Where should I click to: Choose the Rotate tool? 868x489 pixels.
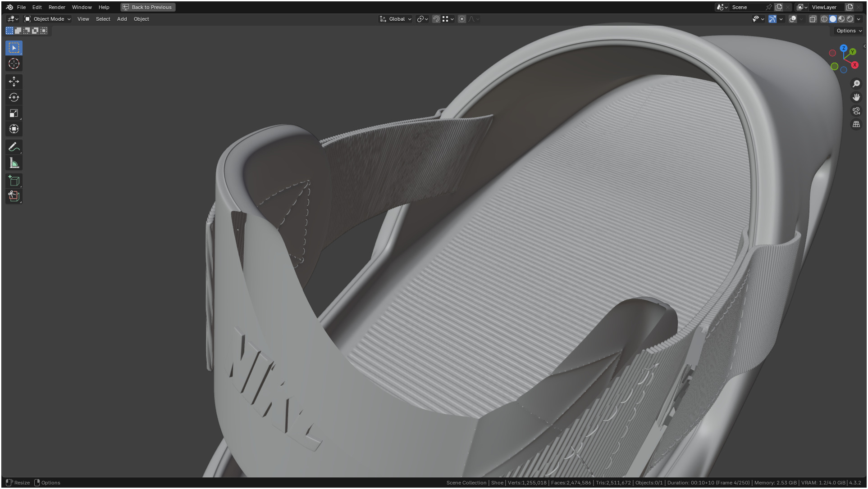[x=14, y=97]
